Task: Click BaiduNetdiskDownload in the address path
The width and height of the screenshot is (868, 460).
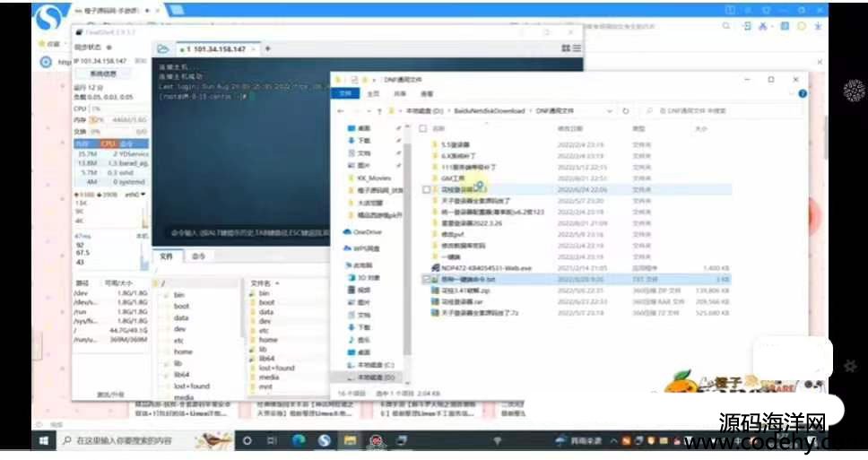Action: [x=489, y=111]
